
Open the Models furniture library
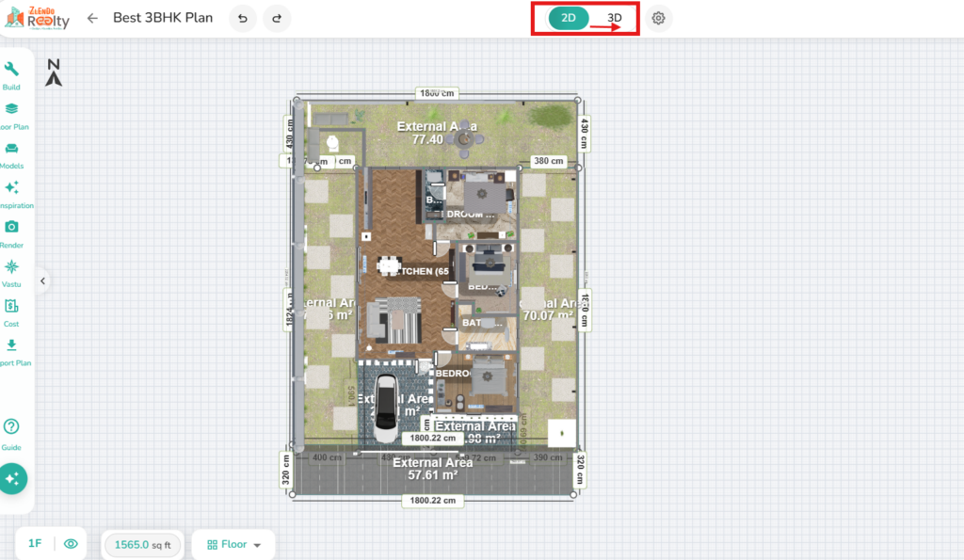point(12,150)
